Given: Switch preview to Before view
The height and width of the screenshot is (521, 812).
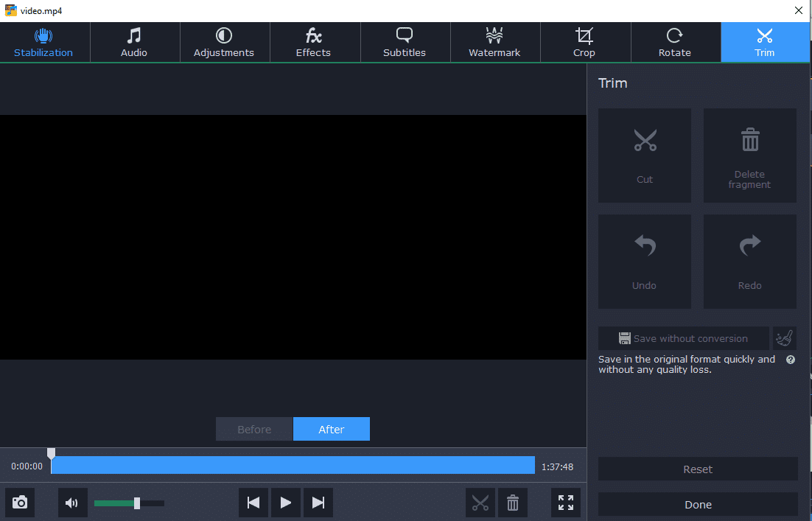Looking at the screenshot, I should (254, 429).
